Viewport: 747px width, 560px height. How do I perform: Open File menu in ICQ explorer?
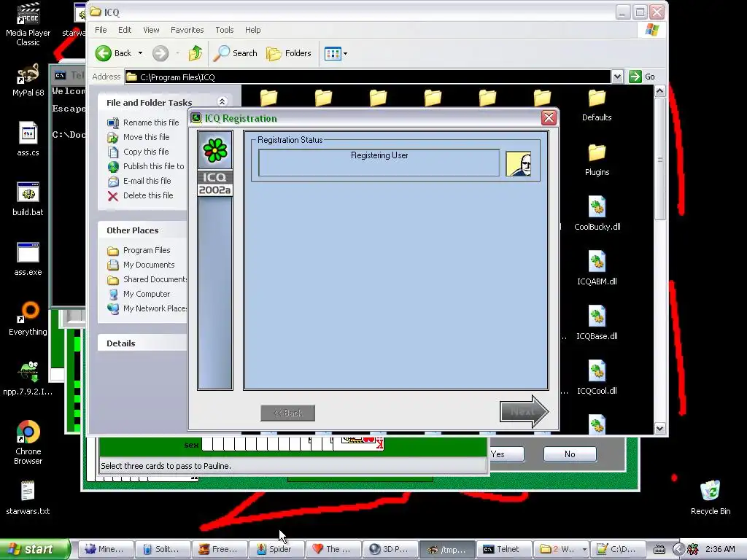[101, 30]
